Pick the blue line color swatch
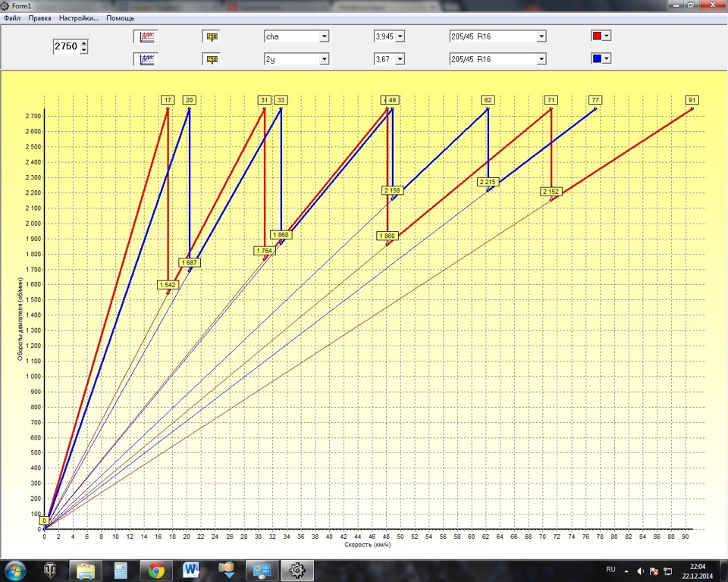The width and height of the screenshot is (728, 582). (x=598, y=58)
